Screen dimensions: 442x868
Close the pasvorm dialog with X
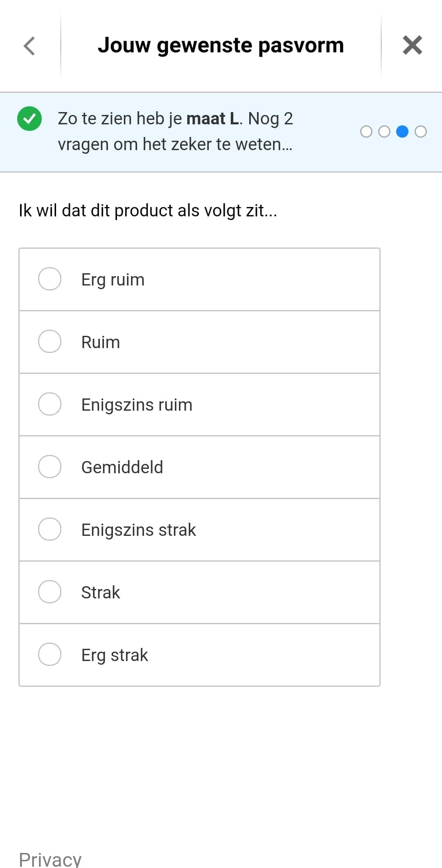[x=412, y=45]
